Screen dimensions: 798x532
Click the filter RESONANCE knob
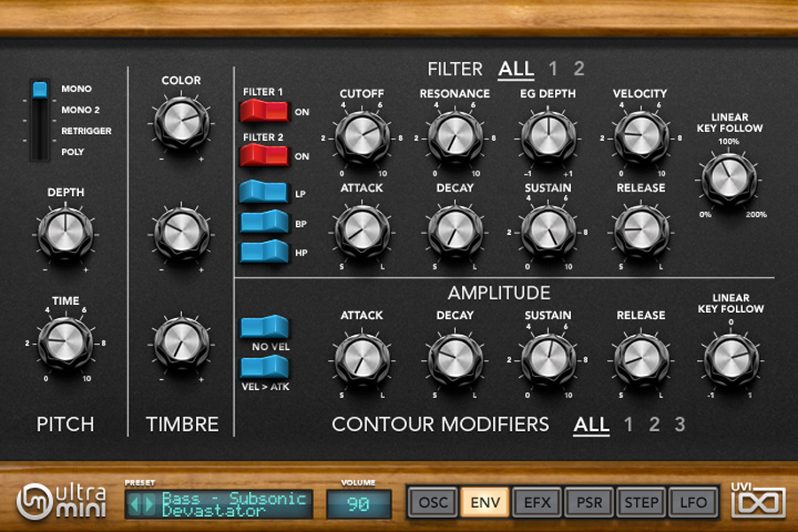tap(455, 137)
